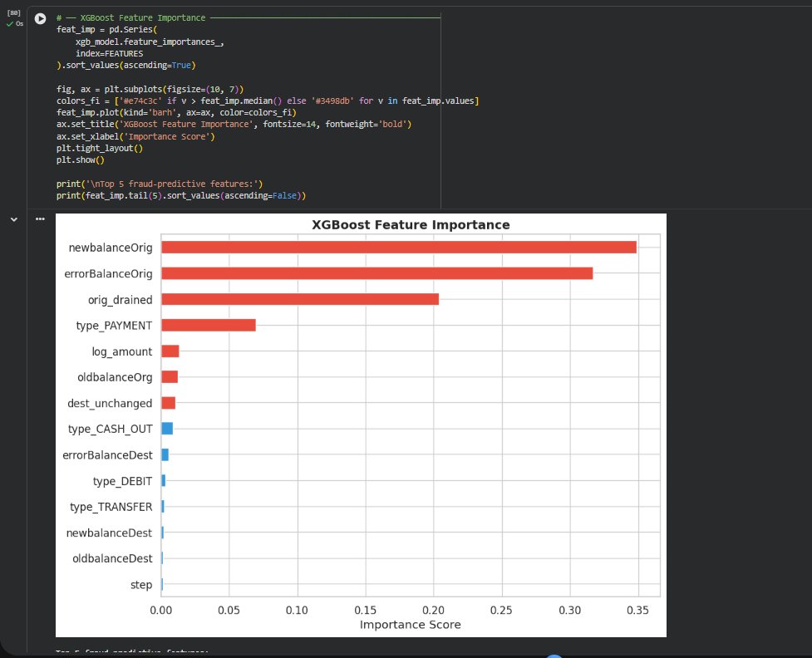Click the three-dot icon above the chart output

click(x=40, y=219)
